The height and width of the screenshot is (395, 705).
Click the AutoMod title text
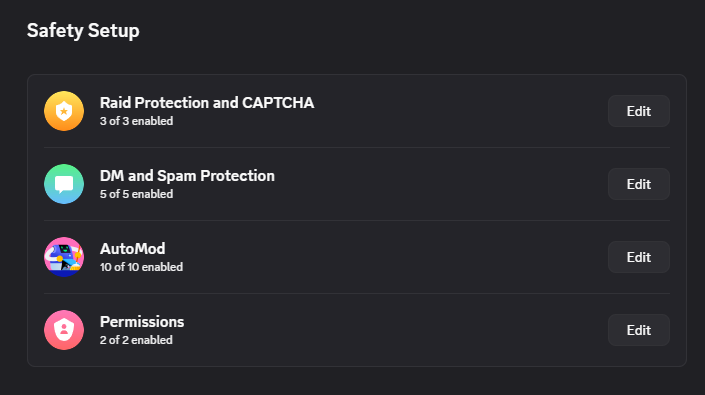click(x=133, y=249)
